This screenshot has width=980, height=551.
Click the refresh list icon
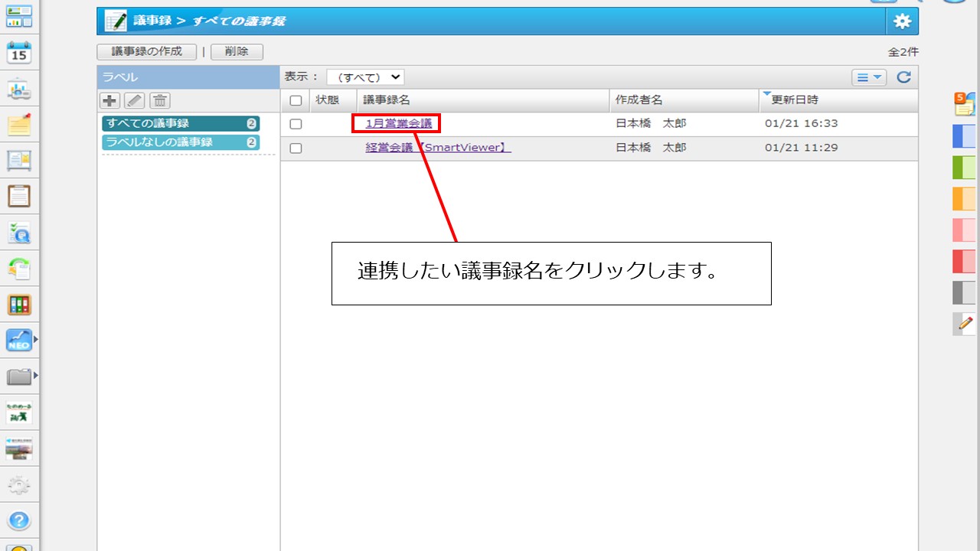click(903, 77)
